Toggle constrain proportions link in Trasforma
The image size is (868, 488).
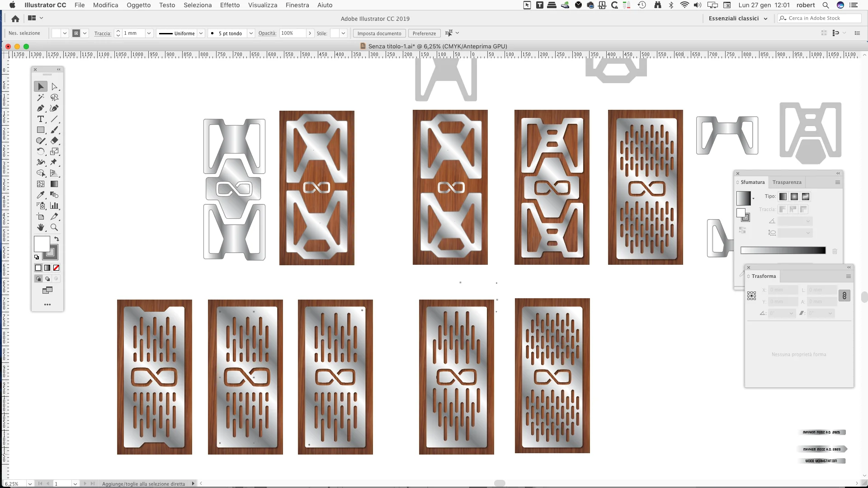point(844,296)
